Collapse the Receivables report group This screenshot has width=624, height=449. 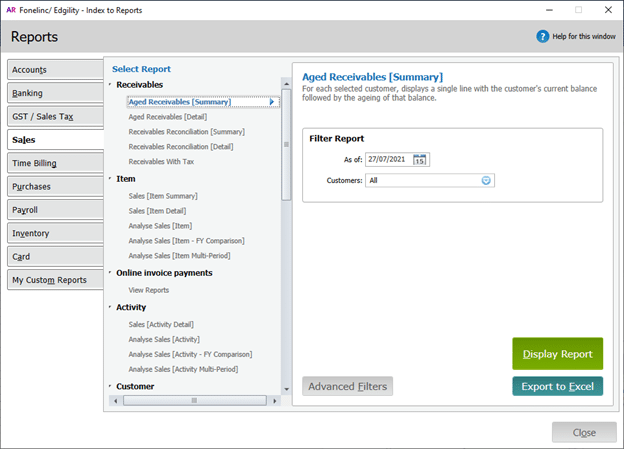click(x=109, y=86)
